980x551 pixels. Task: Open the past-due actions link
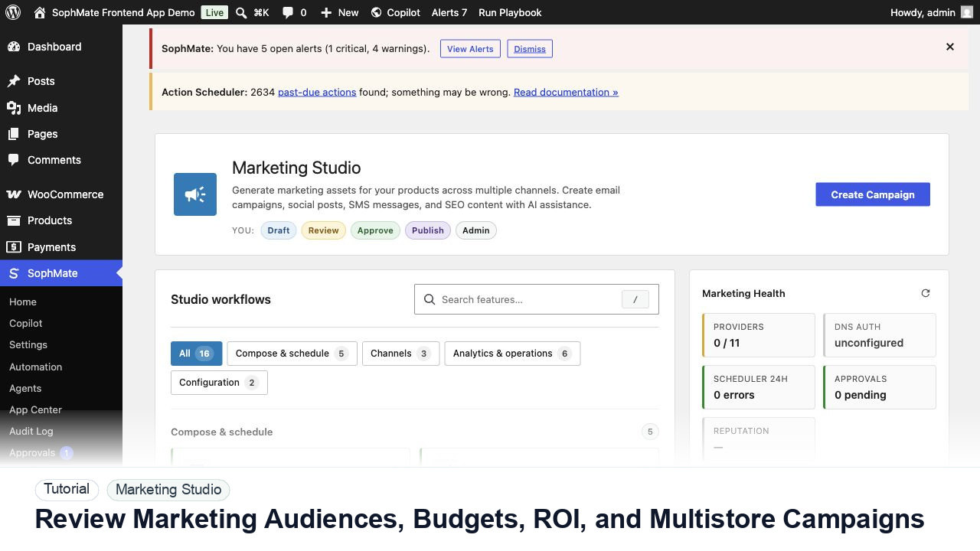[x=317, y=92]
